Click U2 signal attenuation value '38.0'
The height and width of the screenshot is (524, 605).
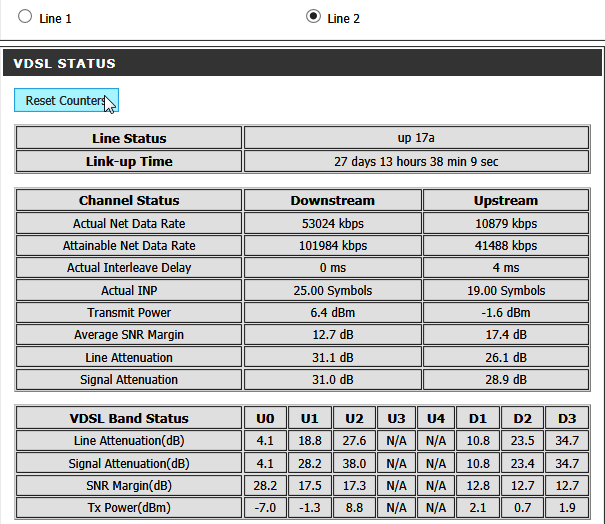[x=354, y=463]
